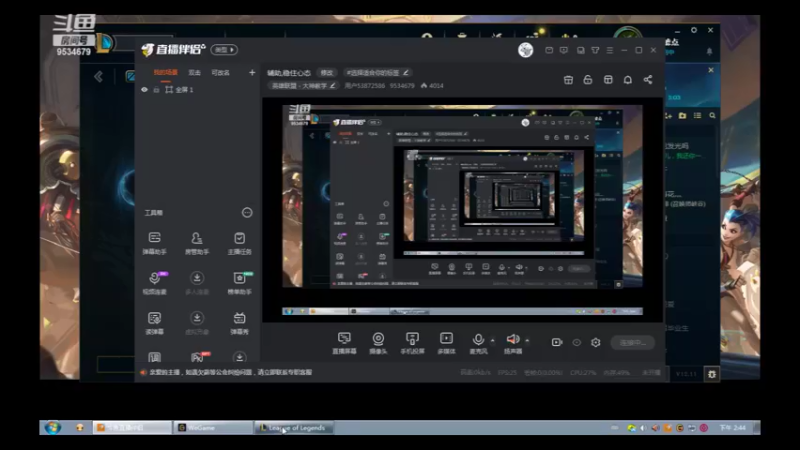
Task: Edit the stream tag selection field
Action: [377, 73]
